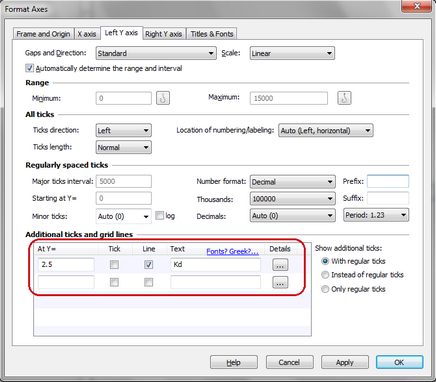Screen dimensions: 436x382
Task: Click the Maximum range field
Action: 289,98
